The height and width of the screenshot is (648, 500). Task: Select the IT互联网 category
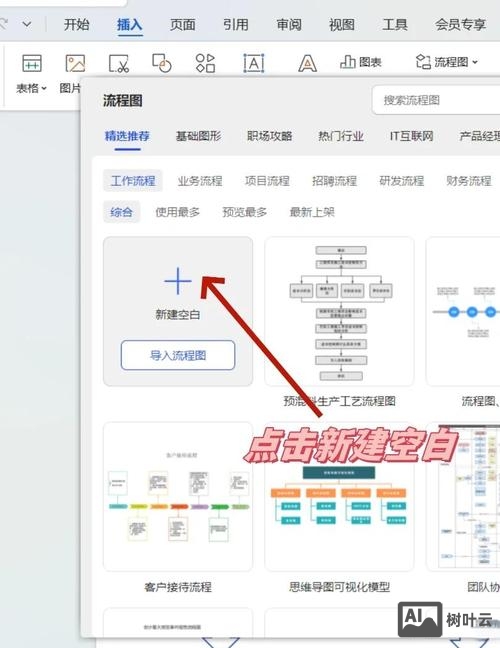(411, 136)
